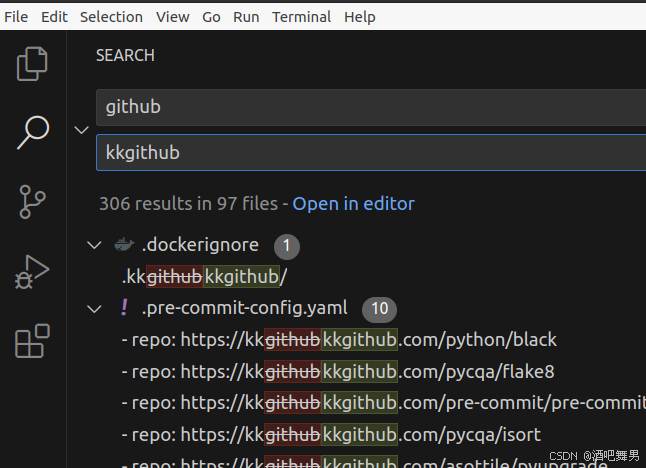Open the Run and Debug view
Image resolution: width=646 pixels, height=468 pixels.
[32, 272]
